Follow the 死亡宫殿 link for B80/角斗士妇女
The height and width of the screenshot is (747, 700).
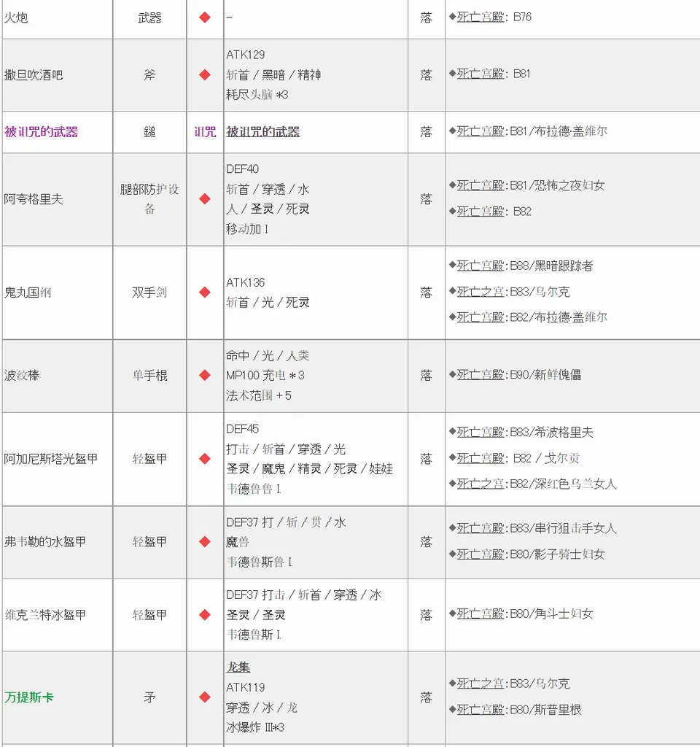tap(481, 614)
